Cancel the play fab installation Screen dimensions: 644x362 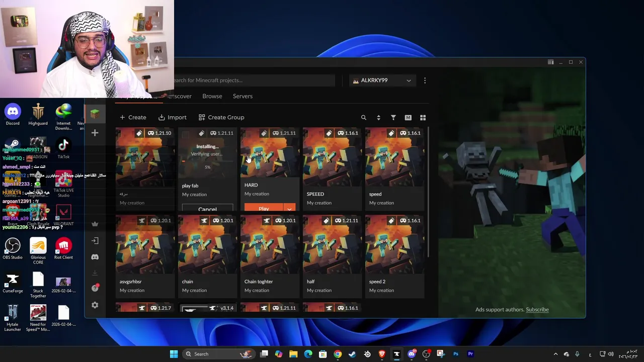click(x=207, y=208)
